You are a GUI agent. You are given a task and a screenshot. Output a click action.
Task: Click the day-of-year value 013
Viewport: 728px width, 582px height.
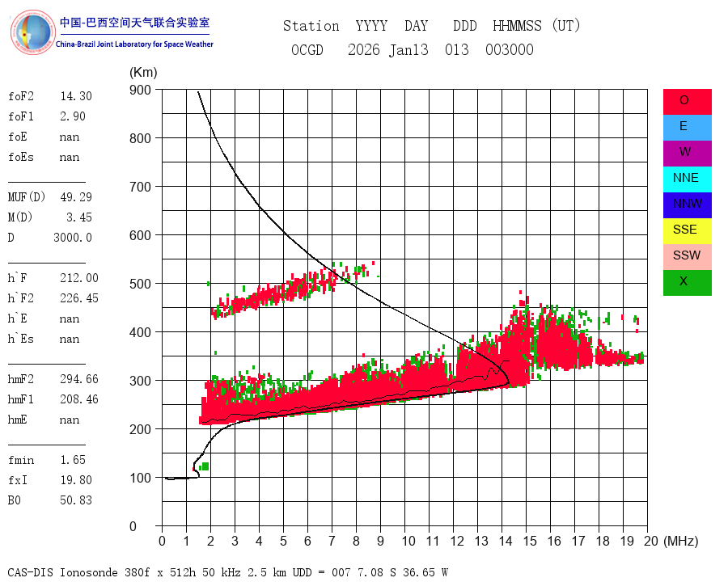pos(457,50)
